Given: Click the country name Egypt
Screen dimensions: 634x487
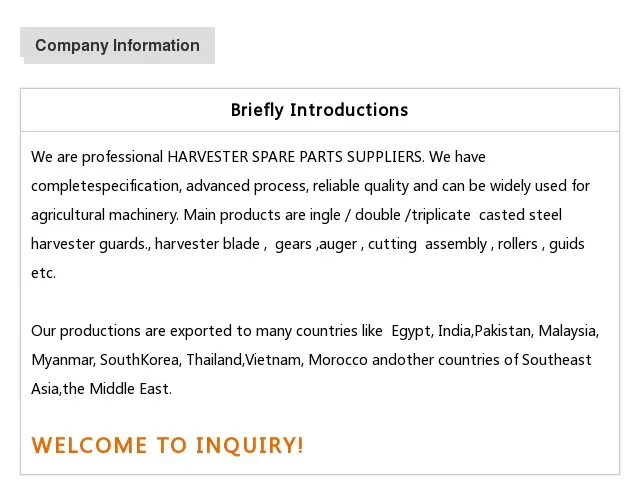Looking at the screenshot, I should point(410,331).
